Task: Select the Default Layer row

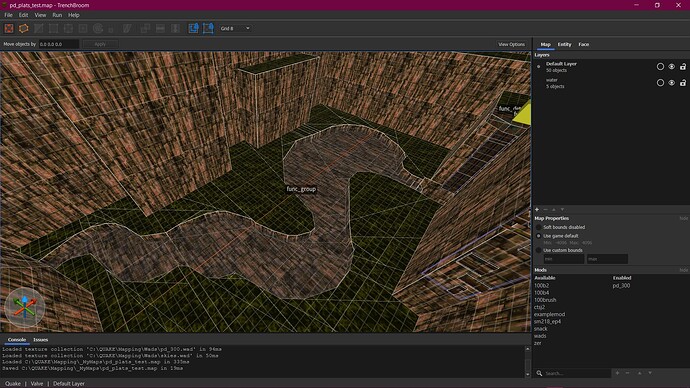Action: 611,67
